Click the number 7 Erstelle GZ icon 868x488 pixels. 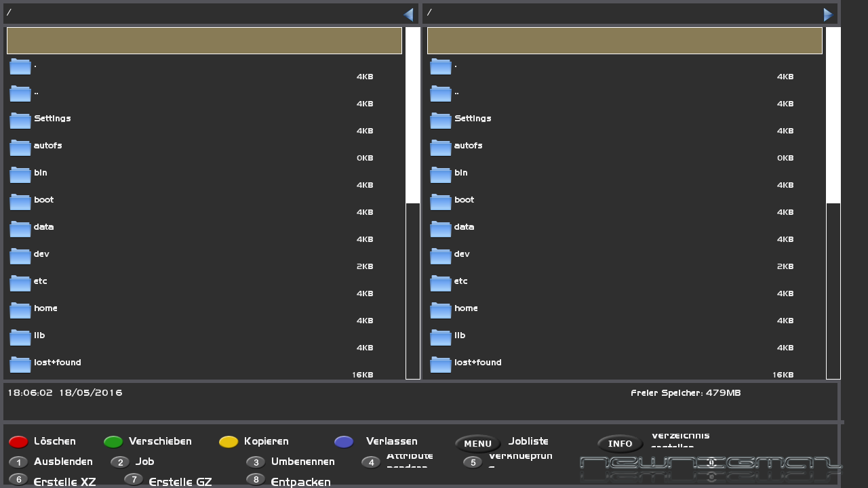[x=134, y=480]
